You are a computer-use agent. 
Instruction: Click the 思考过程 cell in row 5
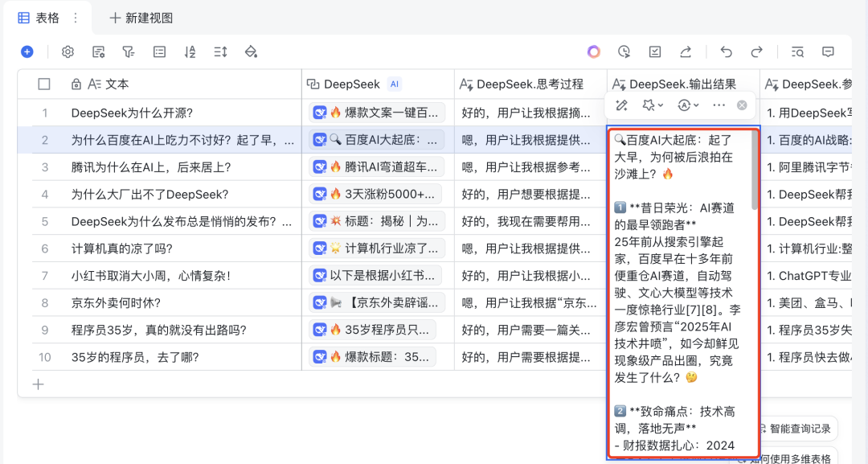pos(531,221)
